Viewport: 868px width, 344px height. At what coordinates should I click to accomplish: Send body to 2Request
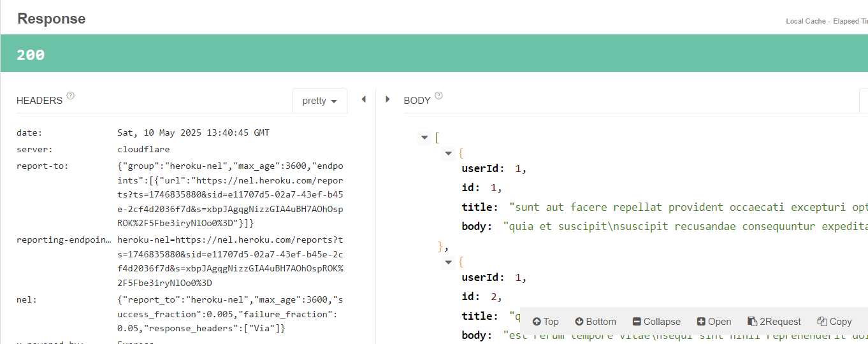(774, 322)
